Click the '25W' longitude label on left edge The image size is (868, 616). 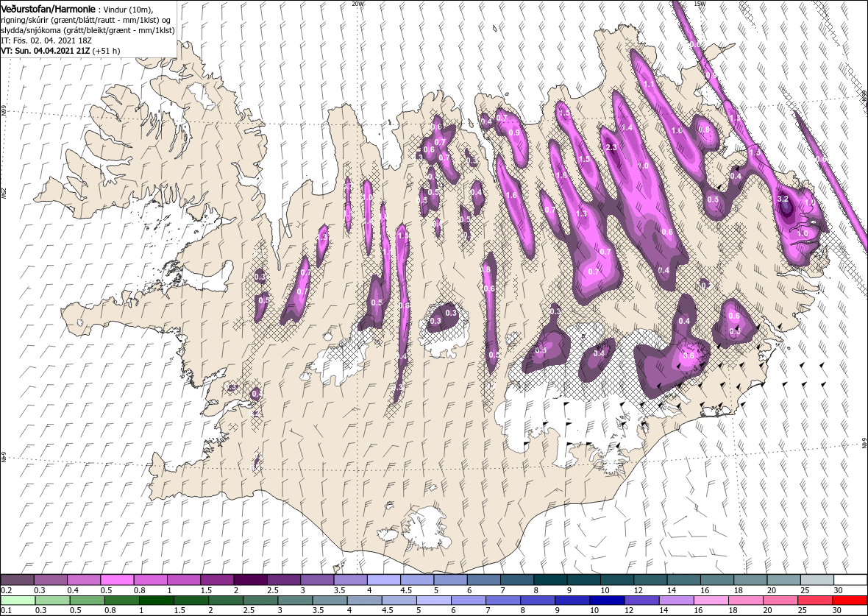(x=3, y=193)
